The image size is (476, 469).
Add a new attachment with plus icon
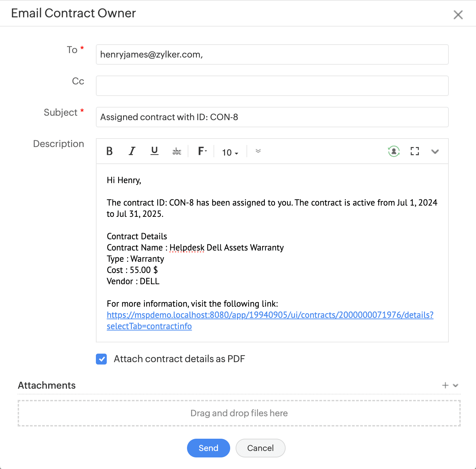click(445, 385)
